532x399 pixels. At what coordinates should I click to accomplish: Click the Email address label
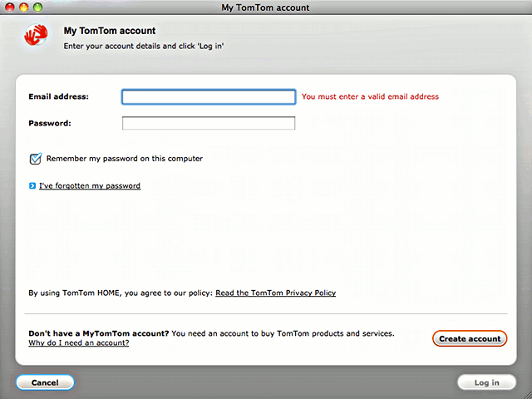[58, 97]
